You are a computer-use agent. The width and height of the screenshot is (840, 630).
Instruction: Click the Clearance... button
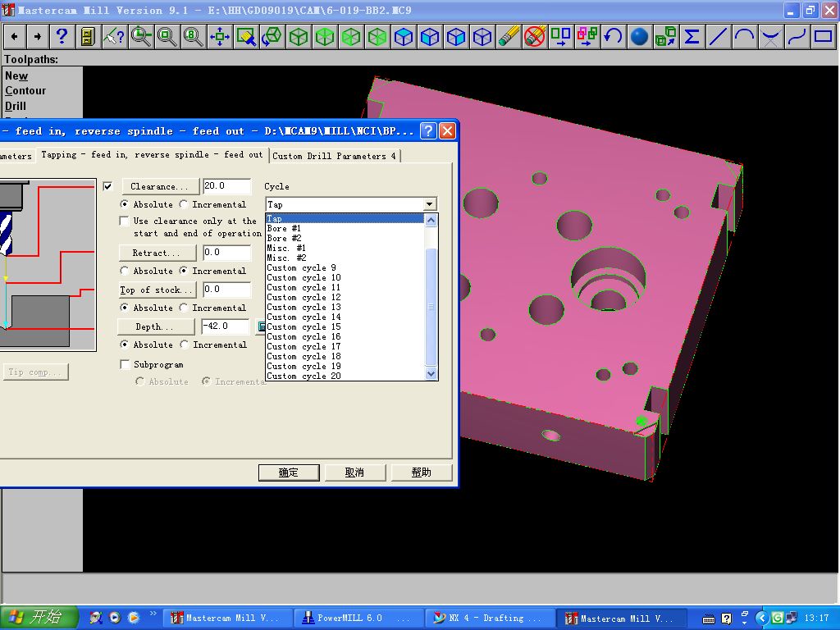[159, 186]
